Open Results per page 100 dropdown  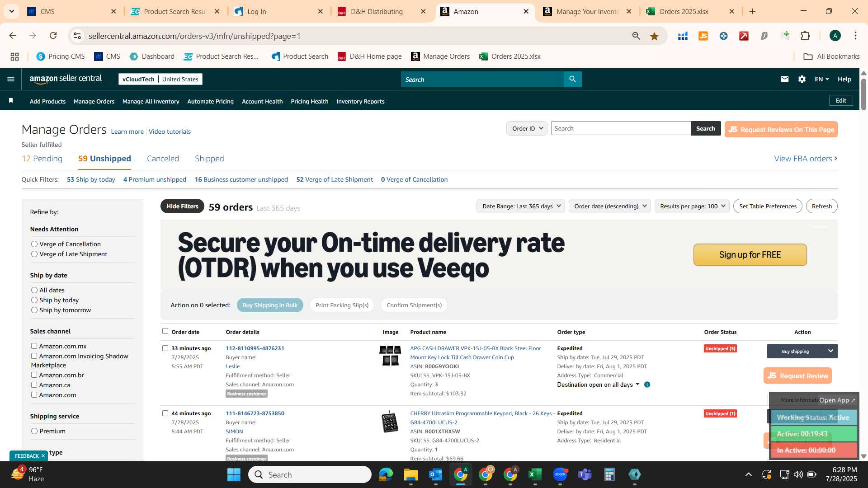(x=692, y=206)
